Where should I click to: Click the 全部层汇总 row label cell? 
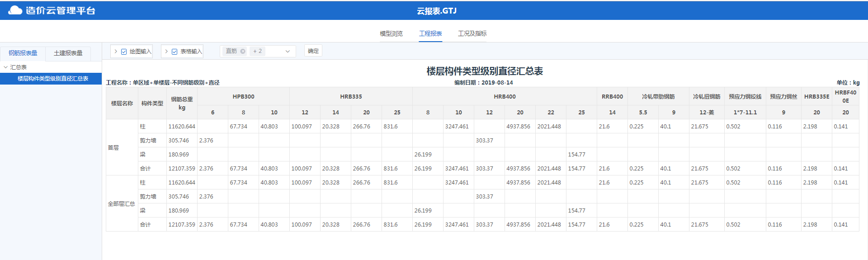pyautogui.click(x=121, y=203)
